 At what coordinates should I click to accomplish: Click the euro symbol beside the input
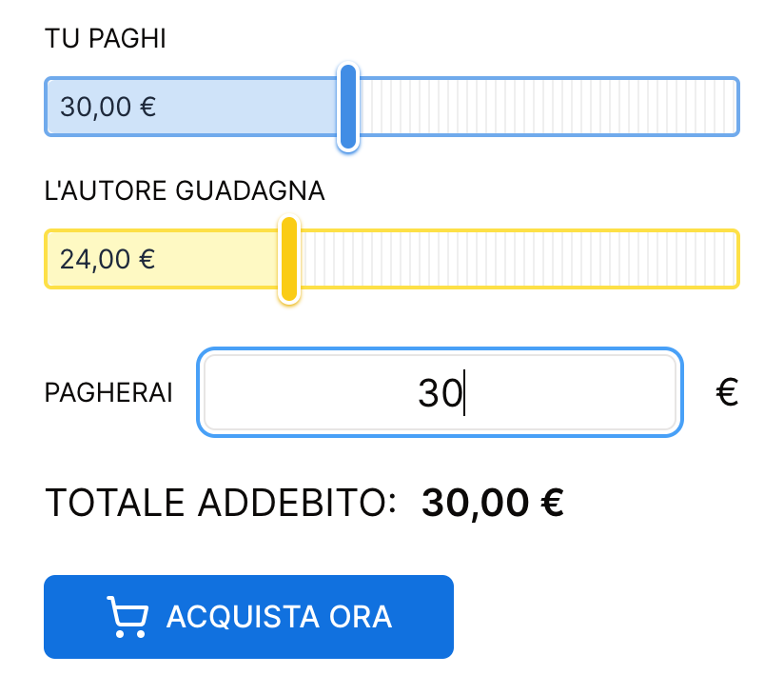pyautogui.click(x=727, y=392)
